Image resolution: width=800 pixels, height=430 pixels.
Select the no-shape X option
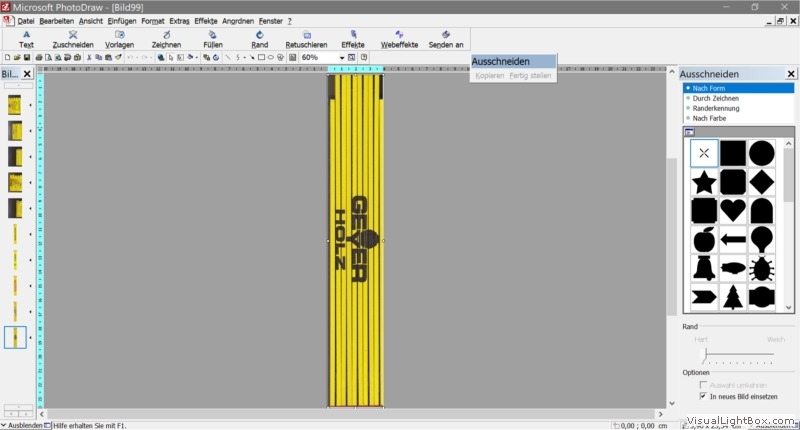pos(704,153)
